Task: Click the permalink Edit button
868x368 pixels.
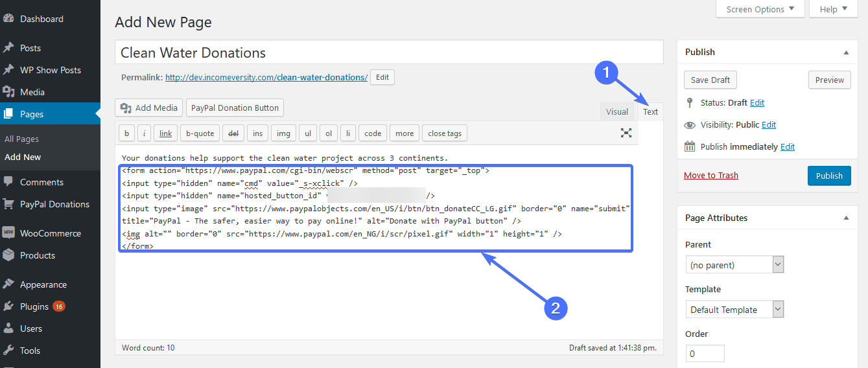Action: 382,77
